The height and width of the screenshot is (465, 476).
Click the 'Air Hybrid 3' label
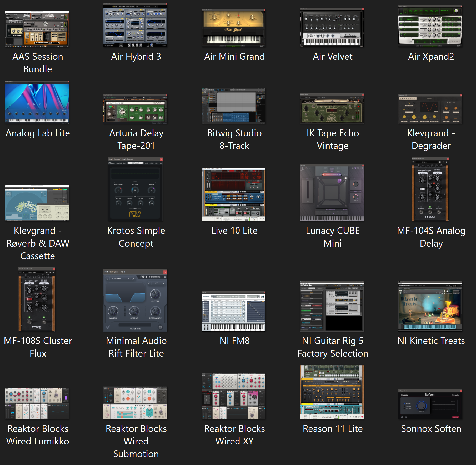(x=136, y=57)
